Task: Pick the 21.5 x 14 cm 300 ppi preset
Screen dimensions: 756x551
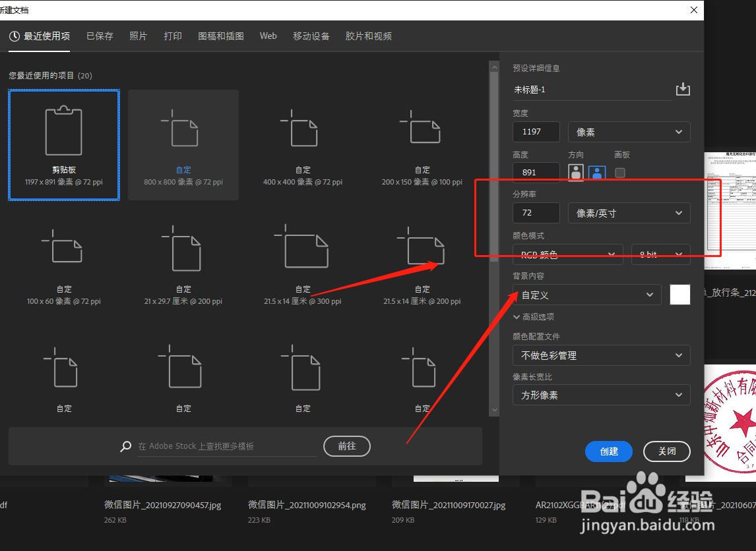Action: pyautogui.click(x=303, y=266)
